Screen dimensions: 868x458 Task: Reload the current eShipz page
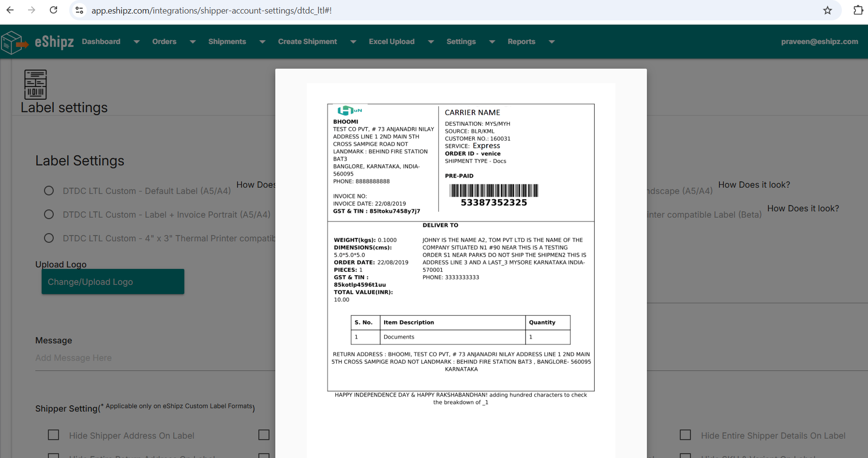coord(54,10)
